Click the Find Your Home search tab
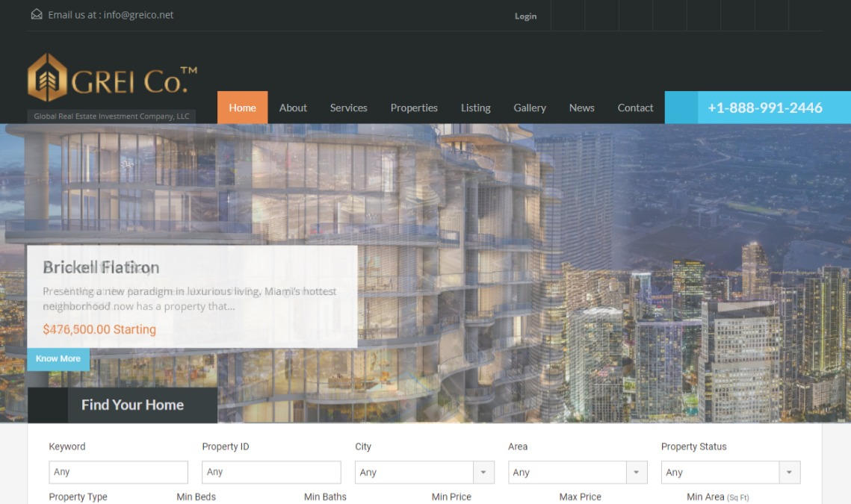The width and height of the screenshot is (851, 504). pos(132,405)
